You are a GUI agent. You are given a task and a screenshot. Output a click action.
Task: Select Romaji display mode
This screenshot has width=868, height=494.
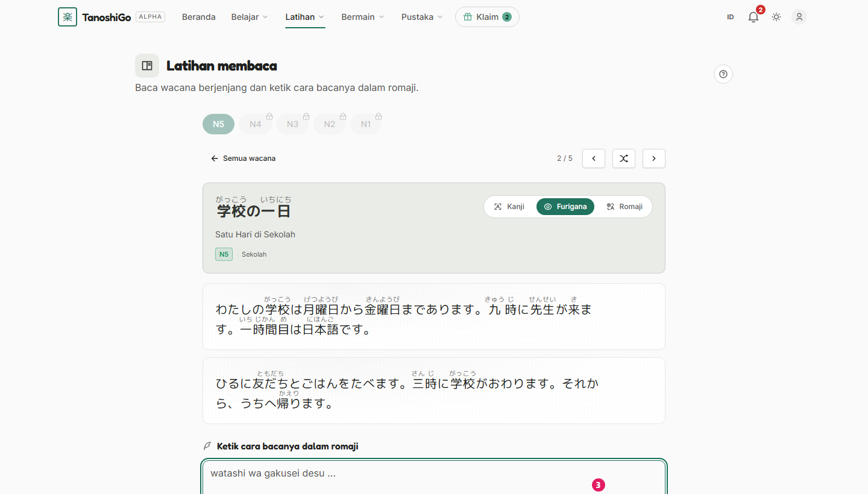click(624, 207)
